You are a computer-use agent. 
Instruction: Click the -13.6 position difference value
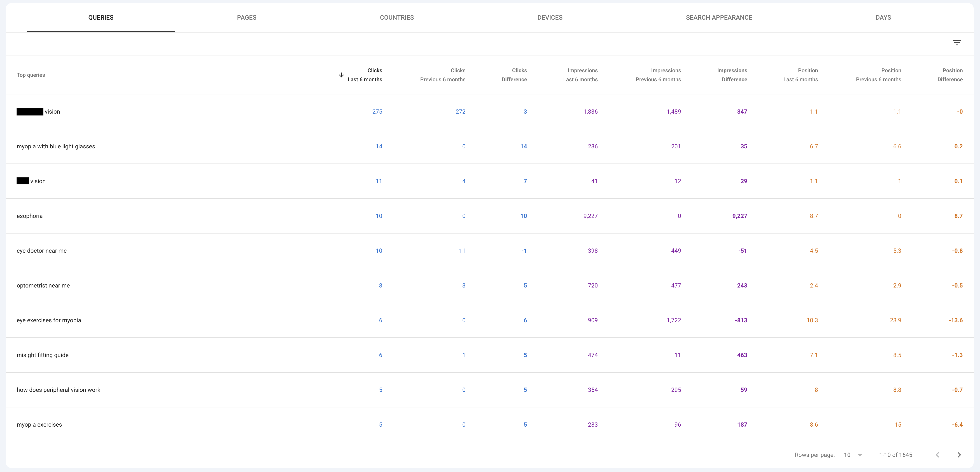pos(955,320)
